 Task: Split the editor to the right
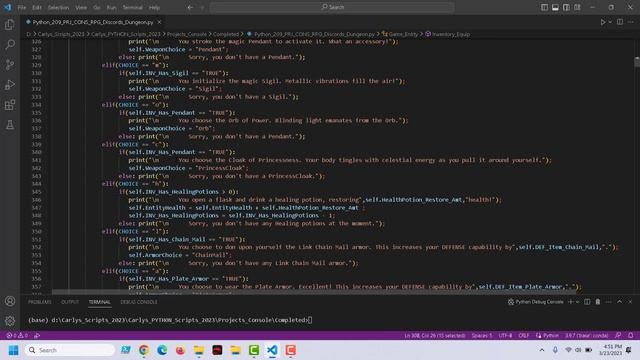[620, 22]
